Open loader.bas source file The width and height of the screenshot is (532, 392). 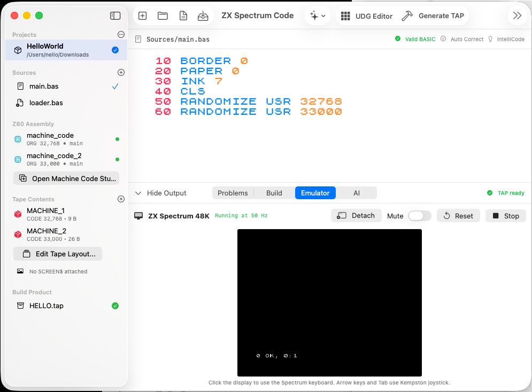66,103
